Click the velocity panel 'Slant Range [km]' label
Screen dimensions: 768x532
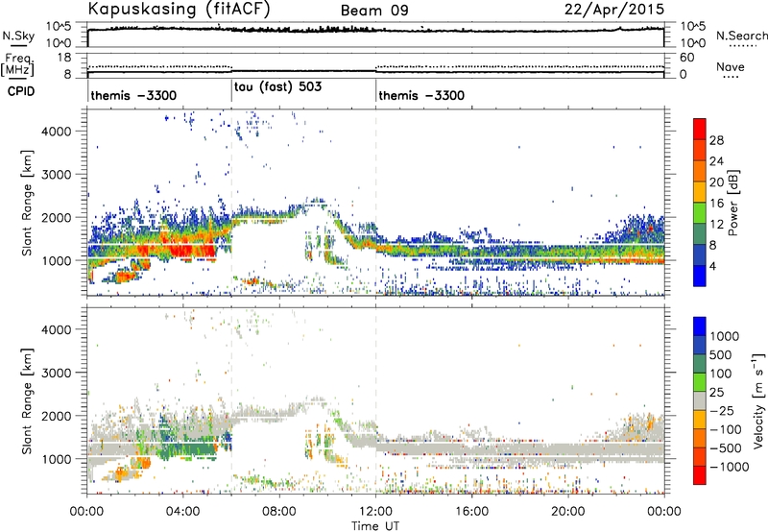click(27, 400)
